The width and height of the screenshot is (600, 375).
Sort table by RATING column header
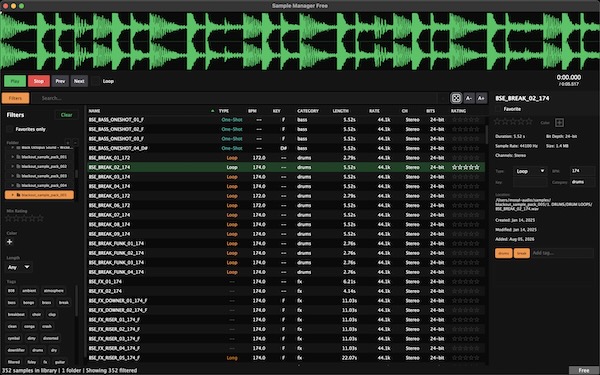click(x=458, y=111)
